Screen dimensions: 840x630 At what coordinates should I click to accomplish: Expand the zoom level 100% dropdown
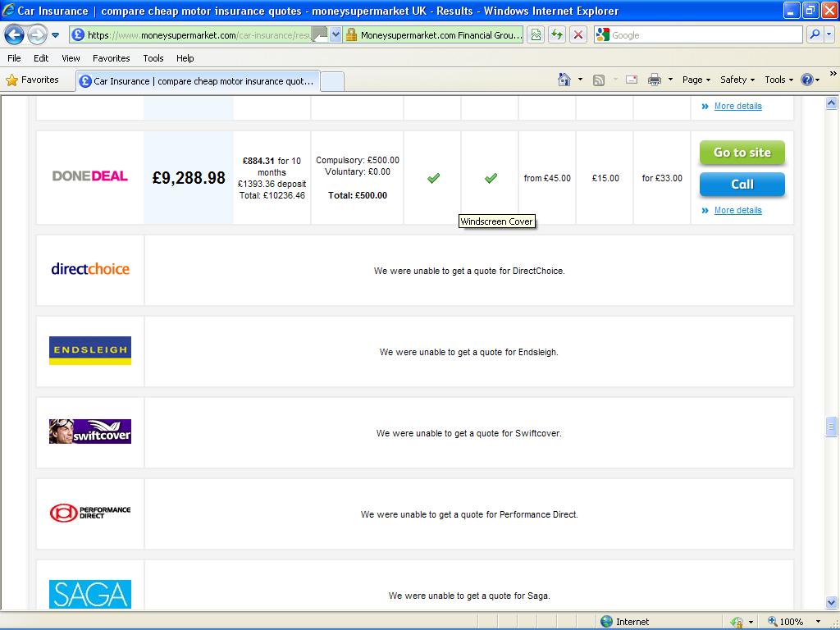pos(817,622)
